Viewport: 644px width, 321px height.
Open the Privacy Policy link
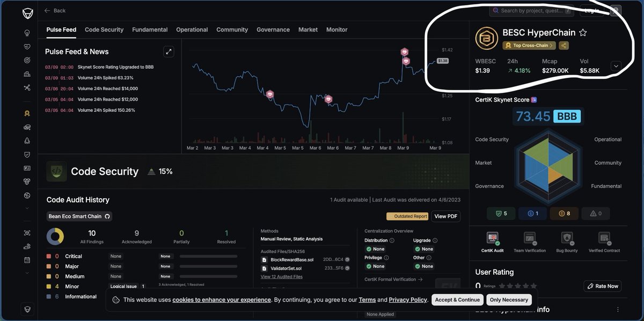(408, 300)
